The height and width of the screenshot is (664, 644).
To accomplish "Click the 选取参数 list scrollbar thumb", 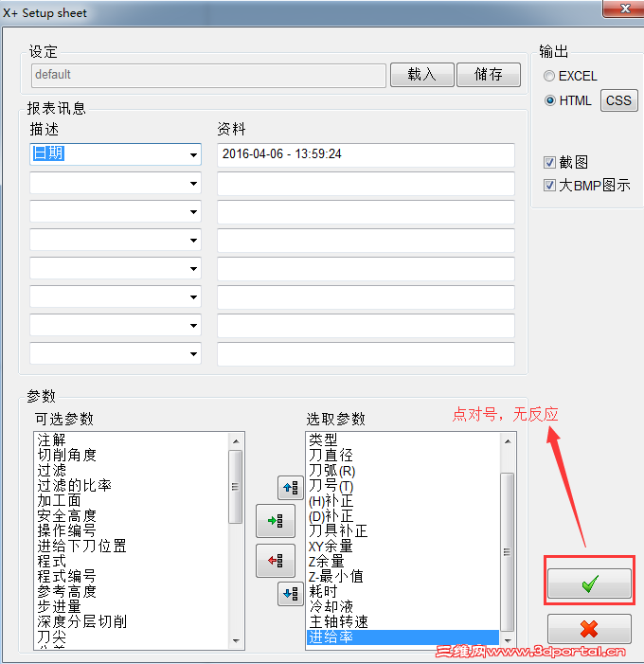I will (508, 552).
